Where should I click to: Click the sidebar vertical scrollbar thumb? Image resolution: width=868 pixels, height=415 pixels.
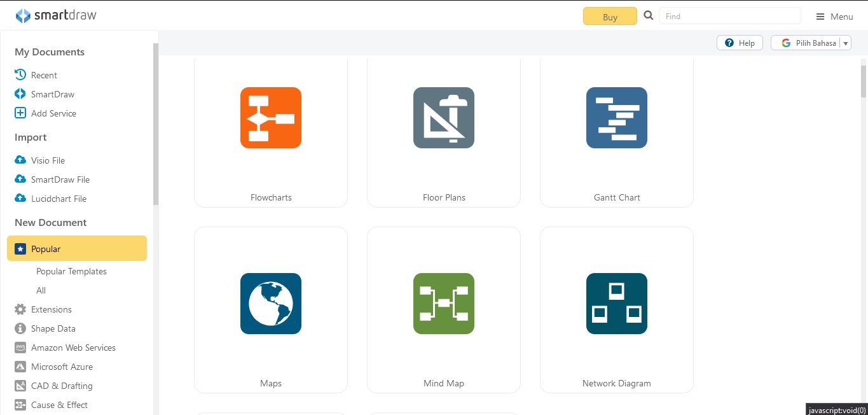[156, 124]
